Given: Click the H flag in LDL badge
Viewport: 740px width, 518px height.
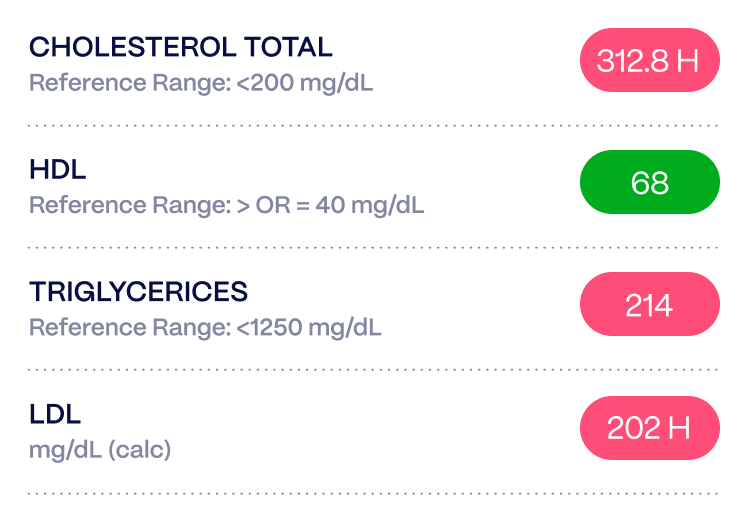Looking at the screenshot, I should click(x=680, y=428).
